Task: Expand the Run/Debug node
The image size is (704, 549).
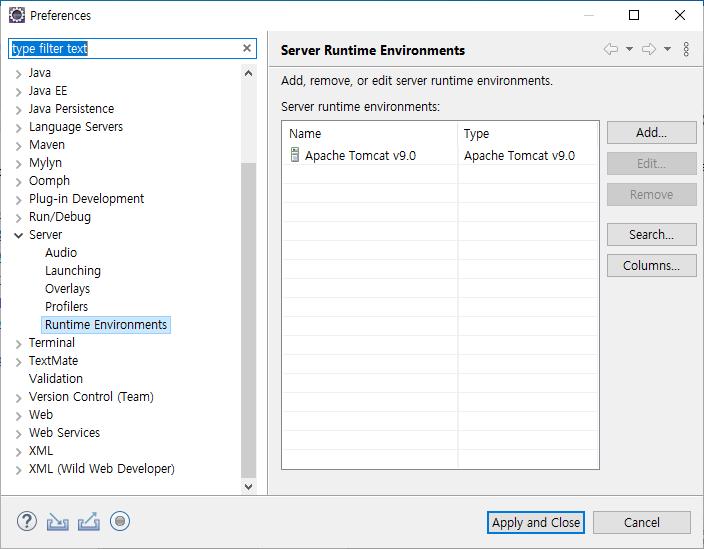Action: [18, 218]
